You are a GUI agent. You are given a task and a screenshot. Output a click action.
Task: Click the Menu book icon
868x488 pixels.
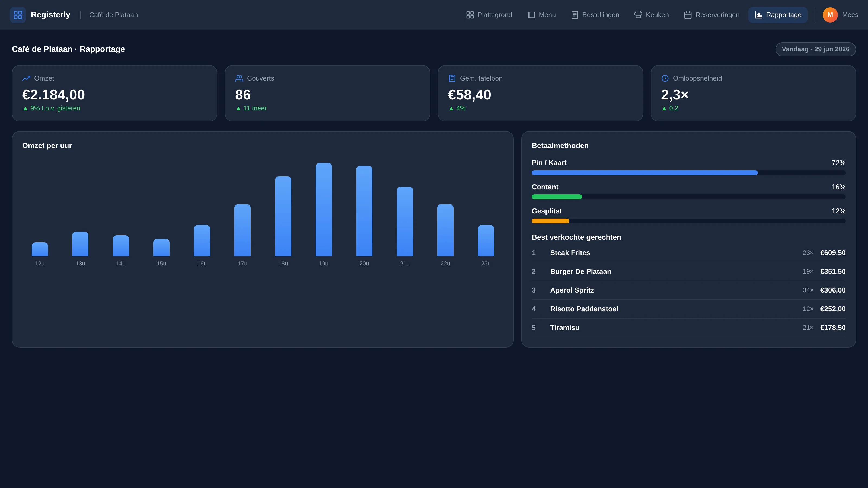531,15
